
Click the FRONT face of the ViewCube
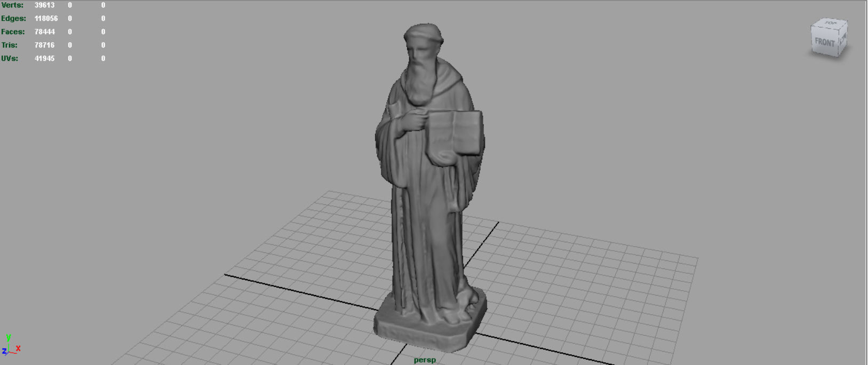tap(825, 42)
